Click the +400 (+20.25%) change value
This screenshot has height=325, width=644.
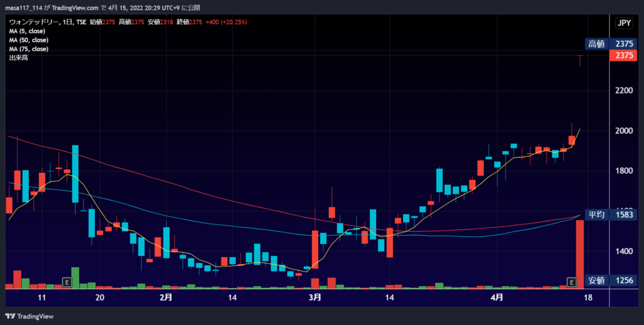[x=226, y=22]
